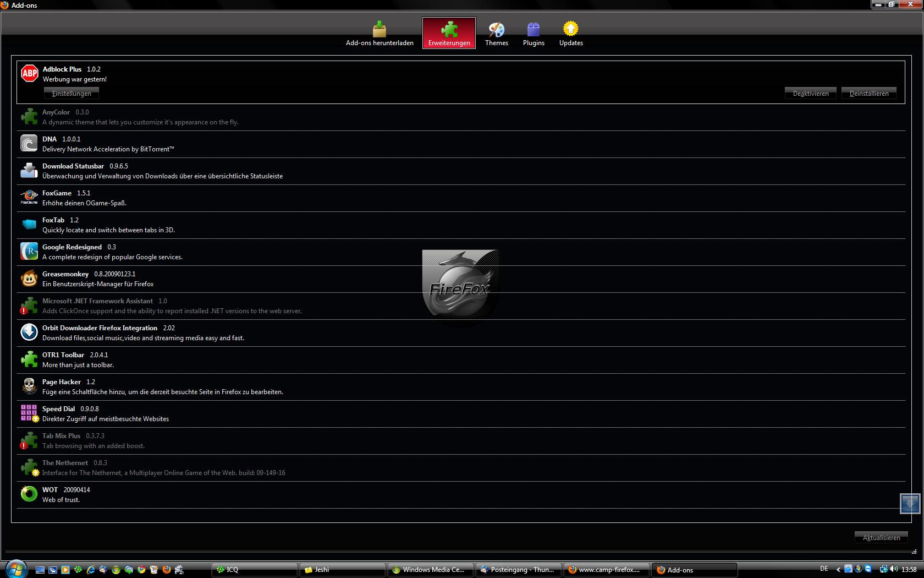Uninstall Adblock Plus with Deinstallieren
Screen dimensions: 924x578
point(869,94)
